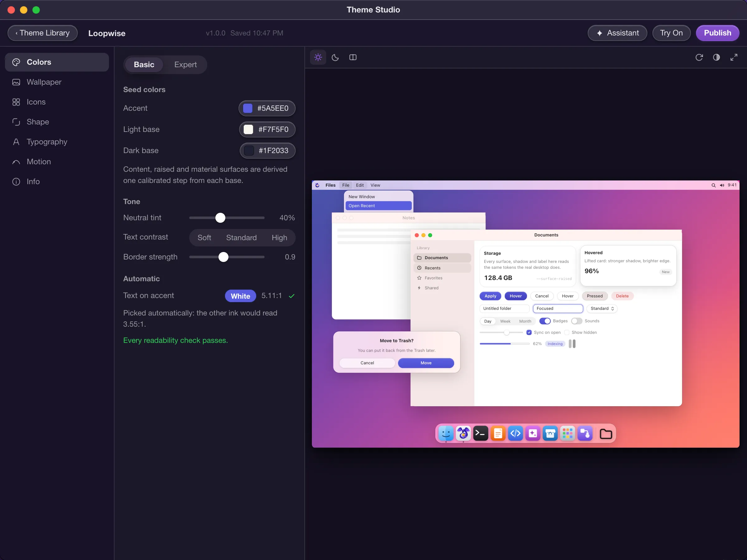Select High text contrast

click(x=279, y=238)
